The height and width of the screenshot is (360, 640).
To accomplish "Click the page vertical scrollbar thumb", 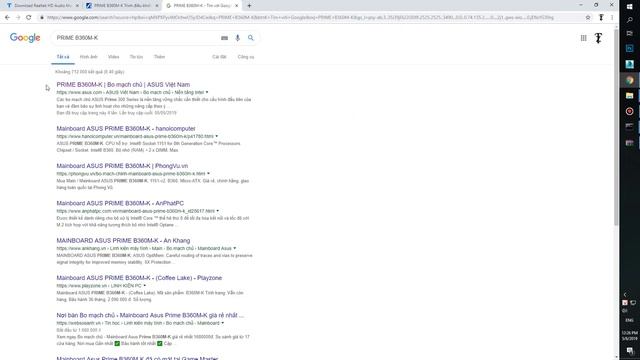I will coord(616,128).
